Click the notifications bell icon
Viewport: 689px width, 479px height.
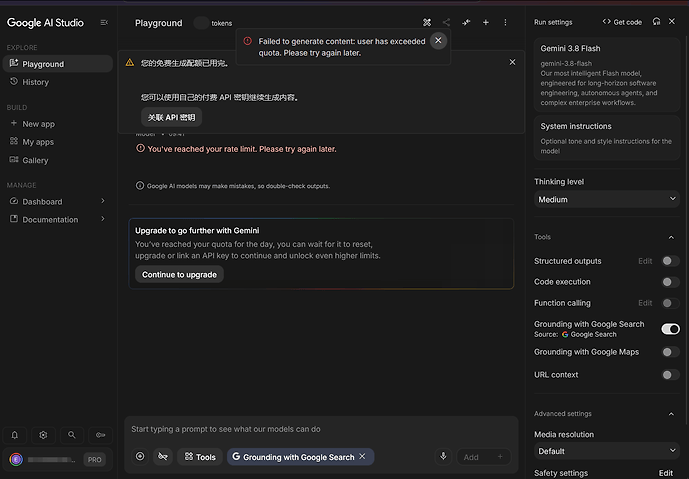[x=15, y=435]
